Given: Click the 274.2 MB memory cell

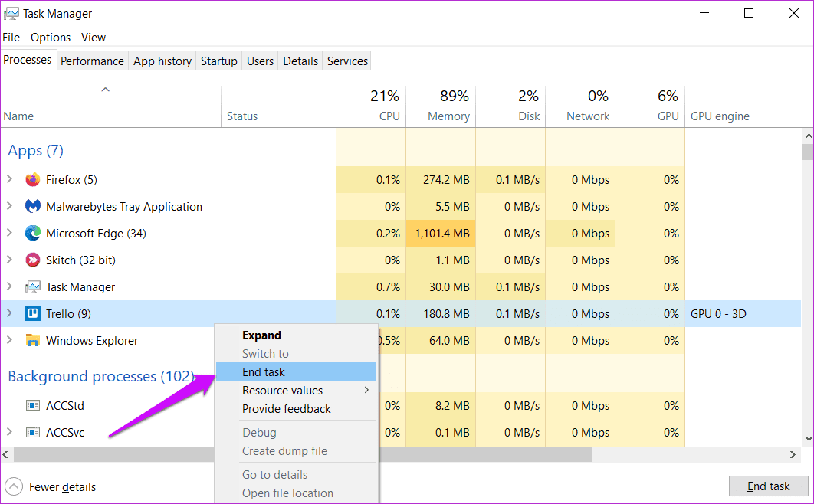Looking at the screenshot, I should click(x=441, y=180).
